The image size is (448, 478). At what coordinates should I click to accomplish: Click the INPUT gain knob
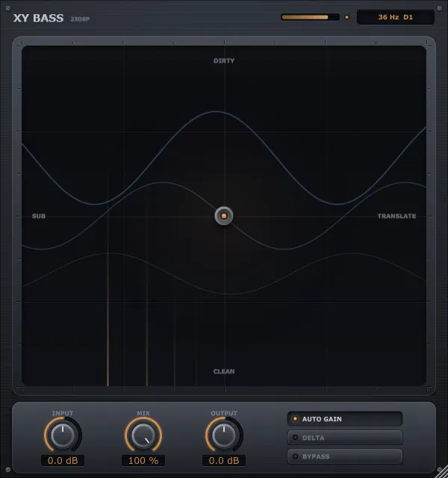(63, 435)
